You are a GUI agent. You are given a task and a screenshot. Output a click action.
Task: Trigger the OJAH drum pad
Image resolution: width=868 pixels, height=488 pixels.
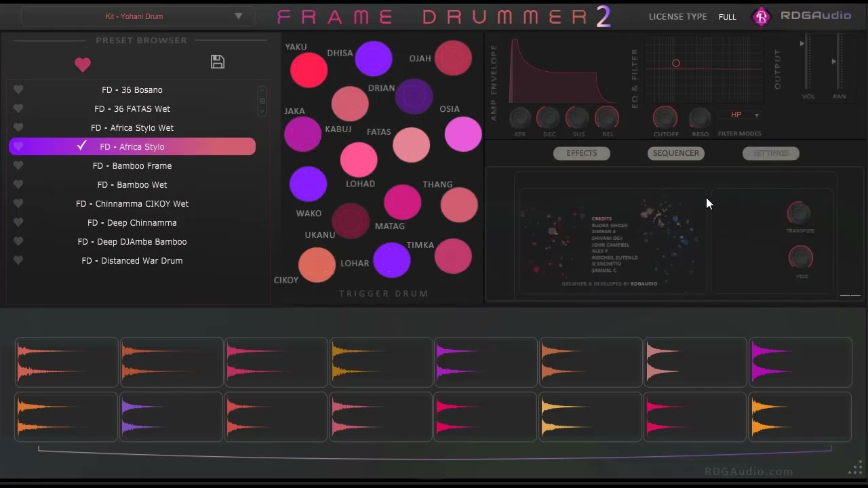[x=453, y=58]
